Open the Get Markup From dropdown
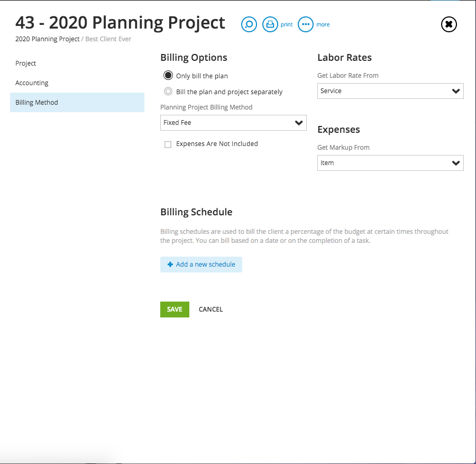The image size is (476, 464). pyautogui.click(x=390, y=163)
